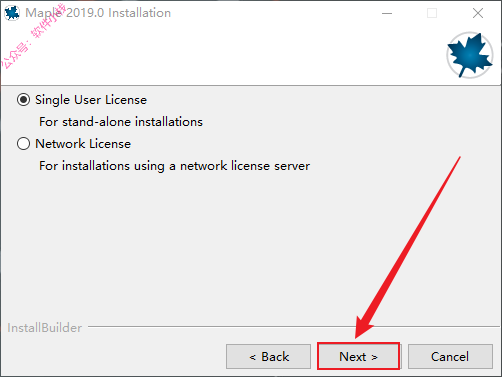
Task: Click the network license server description text
Action: [174, 166]
